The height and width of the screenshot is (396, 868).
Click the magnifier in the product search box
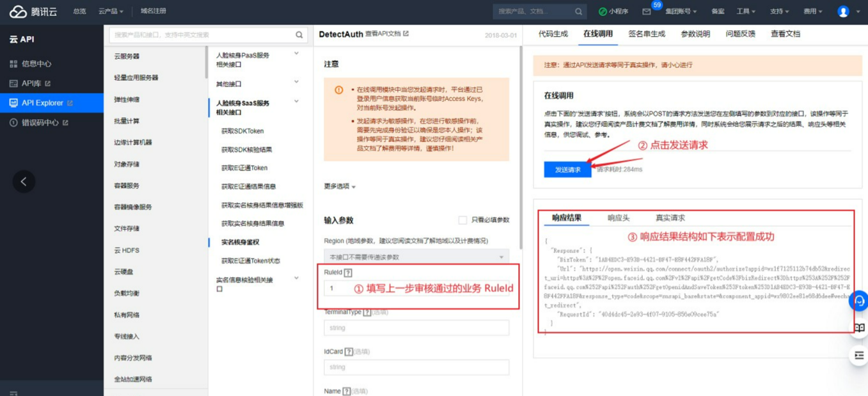pos(299,35)
